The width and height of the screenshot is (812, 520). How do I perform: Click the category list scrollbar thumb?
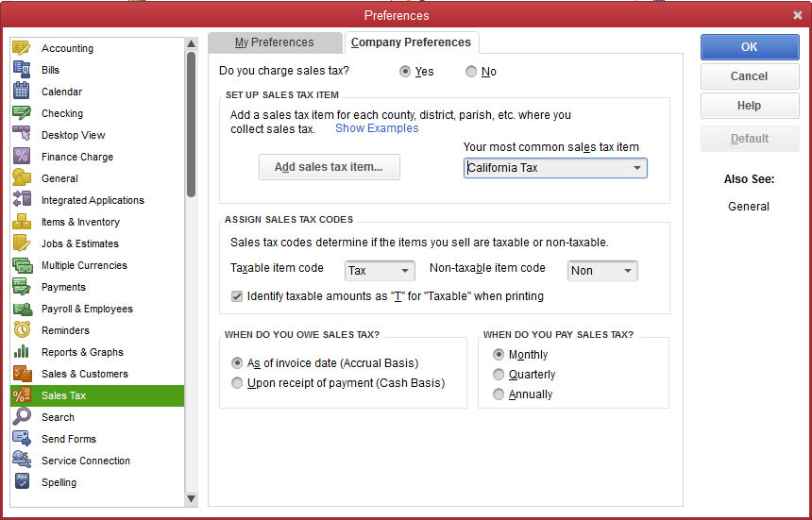click(x=191, y=125)
